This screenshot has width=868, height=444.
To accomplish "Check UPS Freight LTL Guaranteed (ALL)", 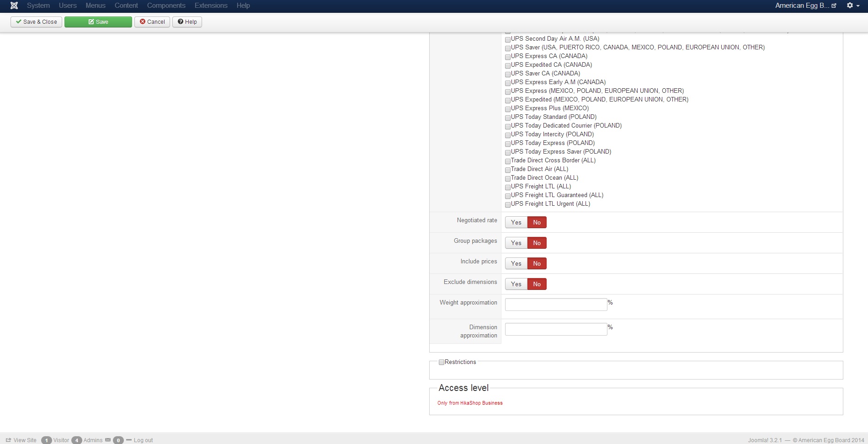I will point(508,196).
